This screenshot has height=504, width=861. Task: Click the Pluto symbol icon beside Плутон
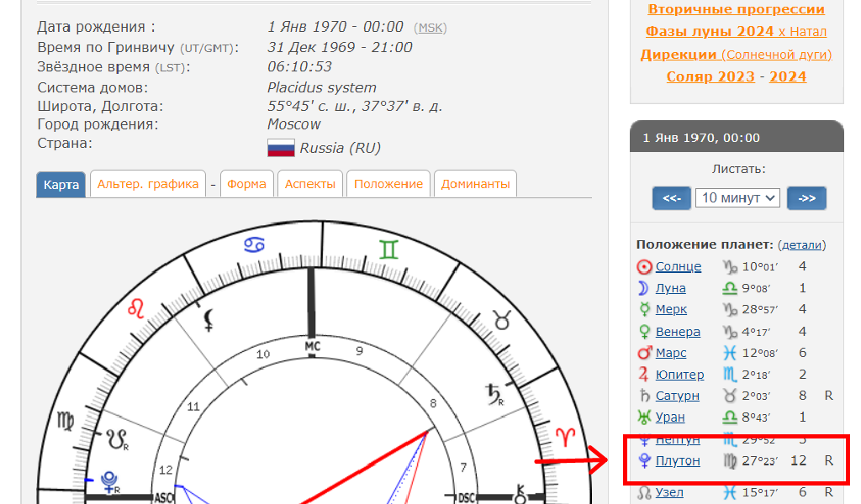645,460
